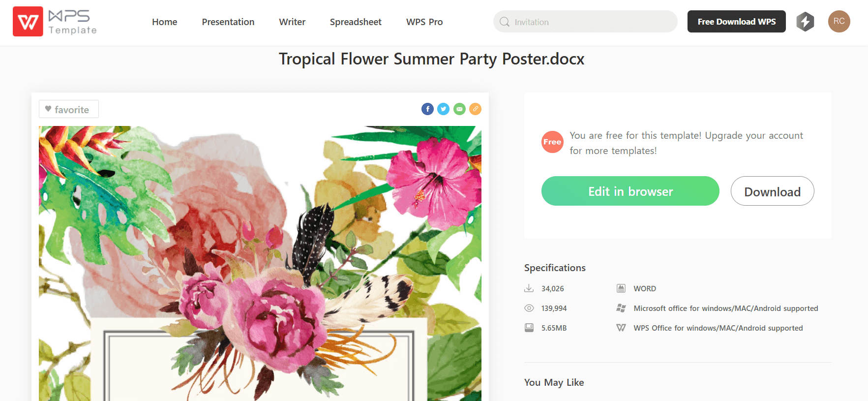Open the Presentation menu
The width and height of the screenshot is (868, 401).
point(228,22)
